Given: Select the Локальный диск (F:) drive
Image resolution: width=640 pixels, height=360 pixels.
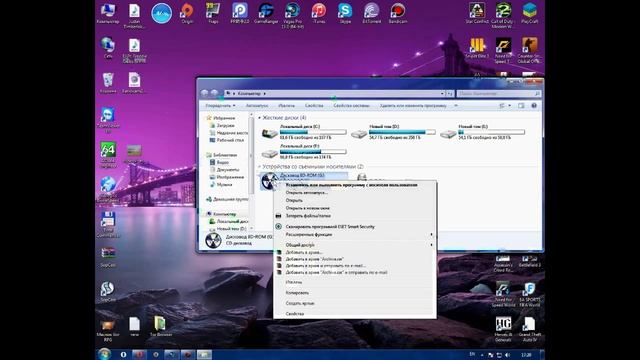Looking at the screenshot, I should (x=304, y=151).
